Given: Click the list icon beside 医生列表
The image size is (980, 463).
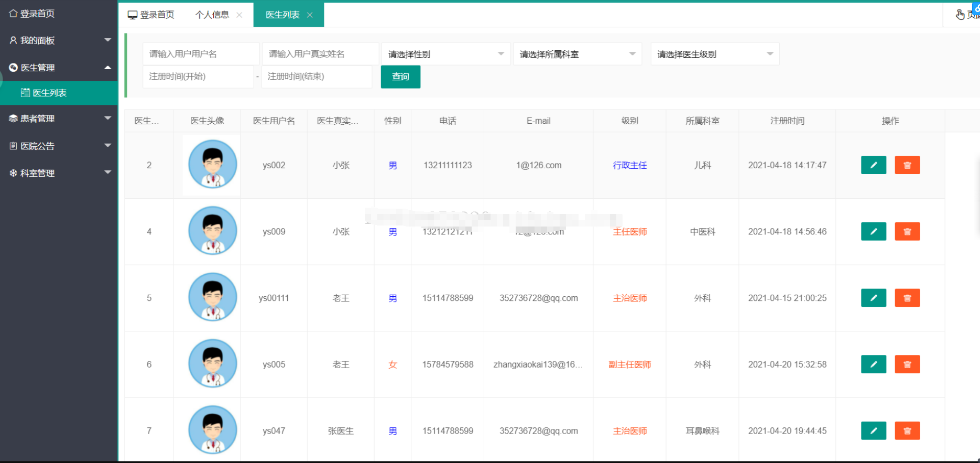Looking at the screenshot, I should pos(25,93).
